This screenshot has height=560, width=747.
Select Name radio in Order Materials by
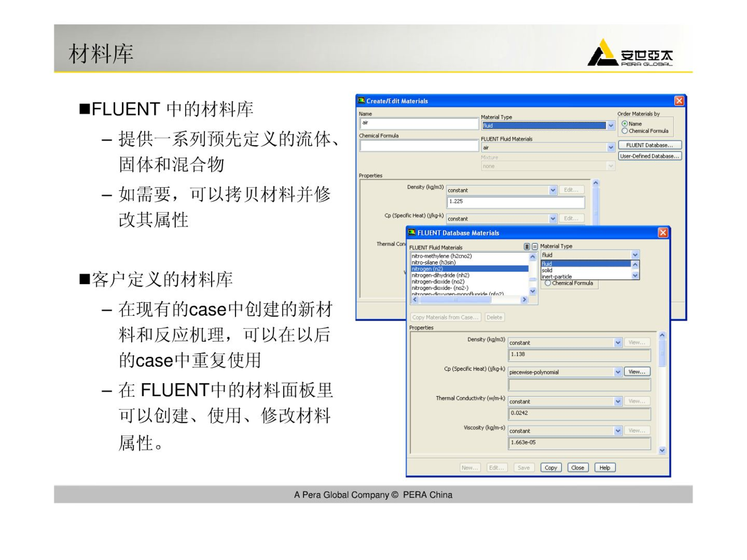pyautogui.click(x=624, y=124)
